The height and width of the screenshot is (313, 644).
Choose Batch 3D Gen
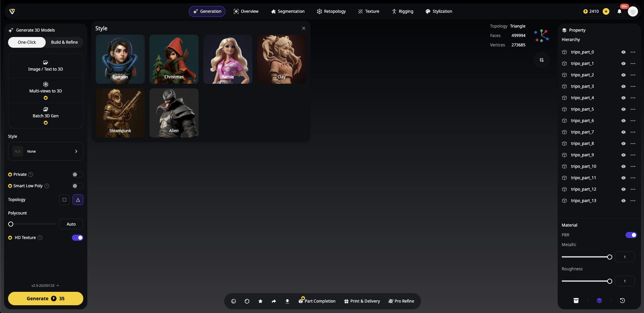[x=46, y=116]
